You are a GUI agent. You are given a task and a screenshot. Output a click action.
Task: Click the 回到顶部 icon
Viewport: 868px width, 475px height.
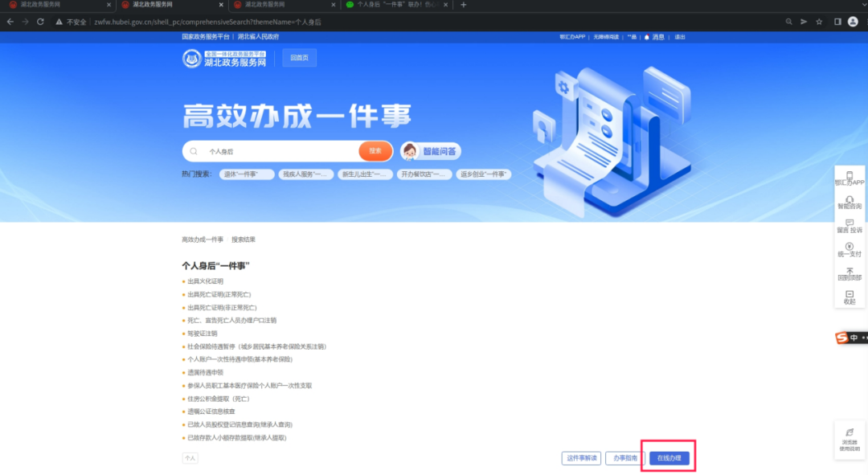[x=850, y=274]
